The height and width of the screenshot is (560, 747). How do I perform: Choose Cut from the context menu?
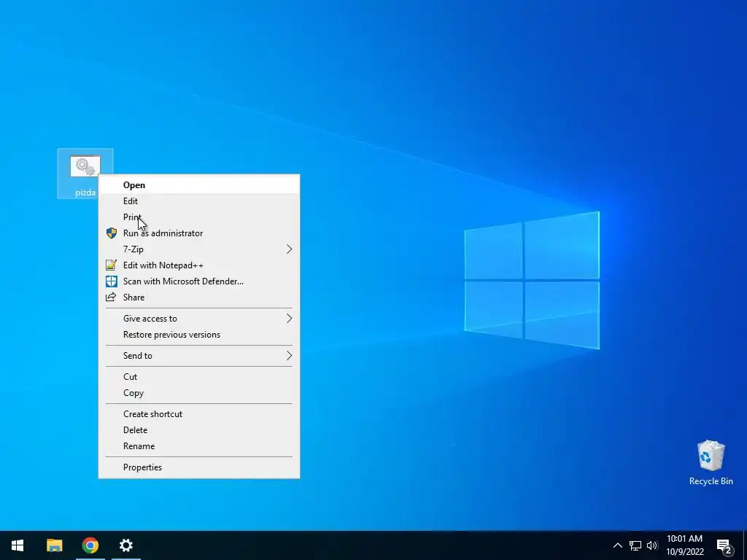coord(199,377)
